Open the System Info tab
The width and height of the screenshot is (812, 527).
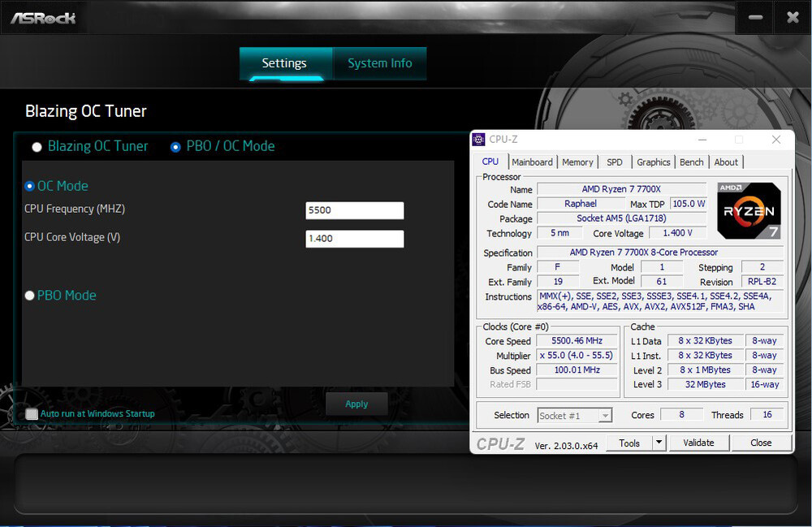pyautogui.click(x=380, y=63)
